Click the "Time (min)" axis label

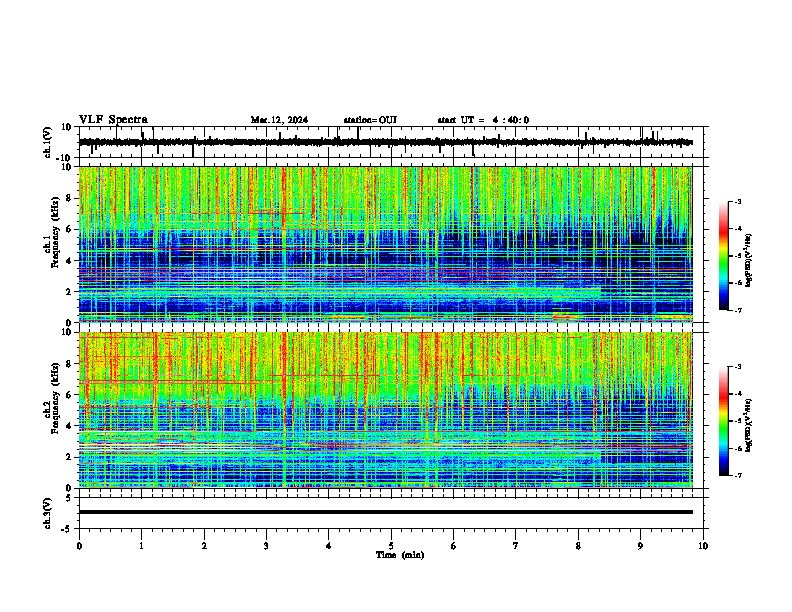400,555
